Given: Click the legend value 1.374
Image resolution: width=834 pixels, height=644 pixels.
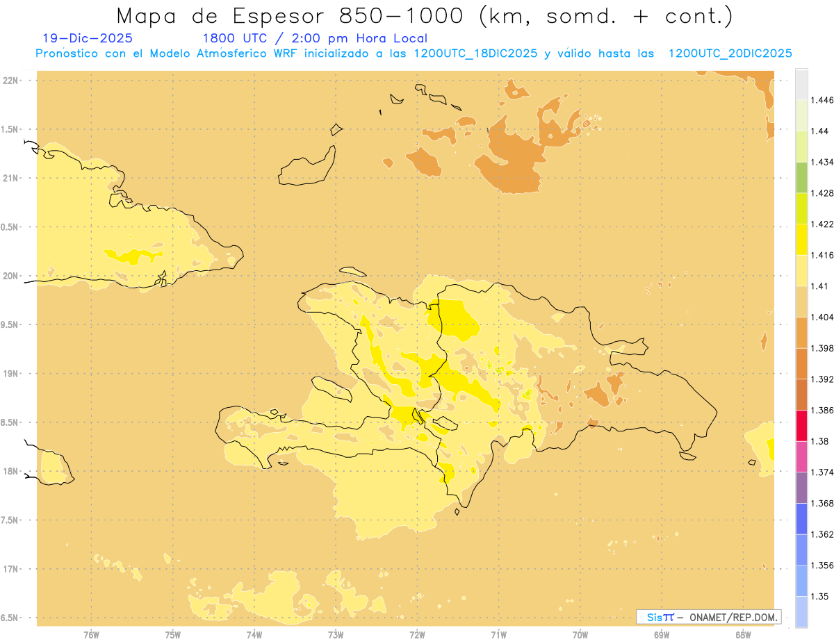Looking at the screenshot, I should coord(822,472).
